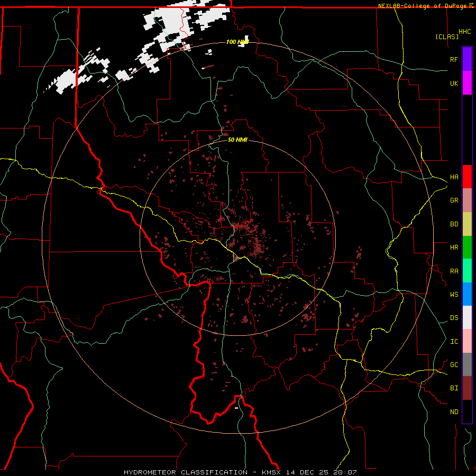Click the ND black legend swatch
Viewport: 476px width, 476px height.
click(467, 411)
